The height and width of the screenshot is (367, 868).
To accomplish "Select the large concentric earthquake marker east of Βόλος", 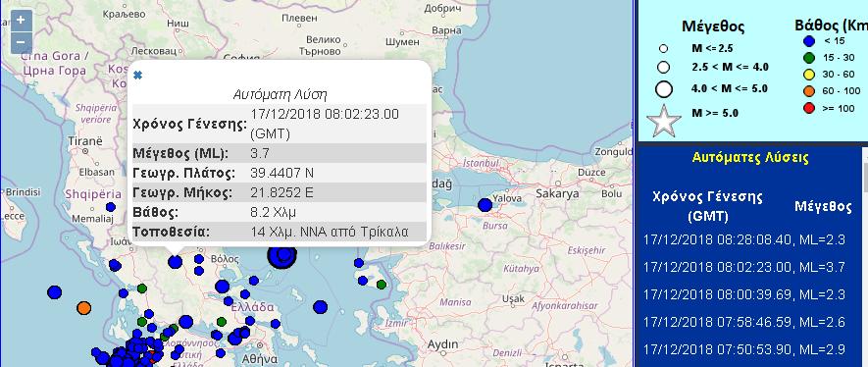I will pyautogui.click(x=282, y=255).
